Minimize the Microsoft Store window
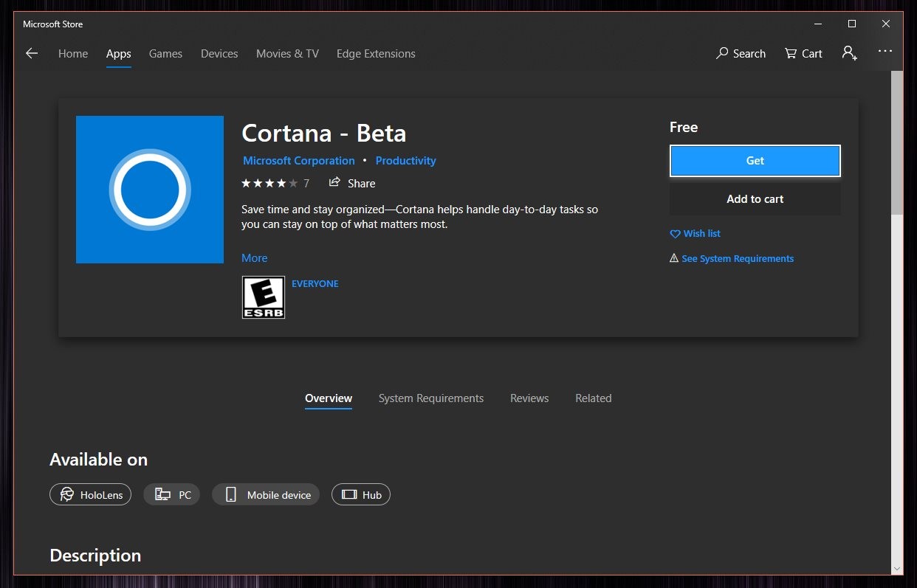This screenshot has width=917, height=588. tap(818, 24)
